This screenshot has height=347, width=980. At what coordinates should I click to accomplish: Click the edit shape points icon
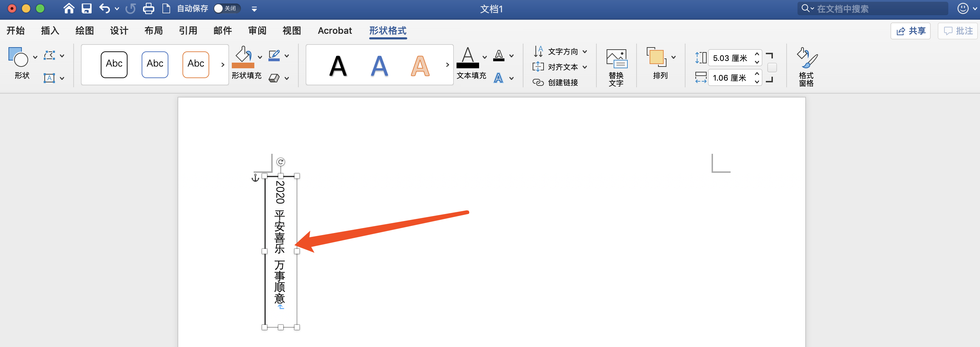pyautogui.click(x=49, y=56)
